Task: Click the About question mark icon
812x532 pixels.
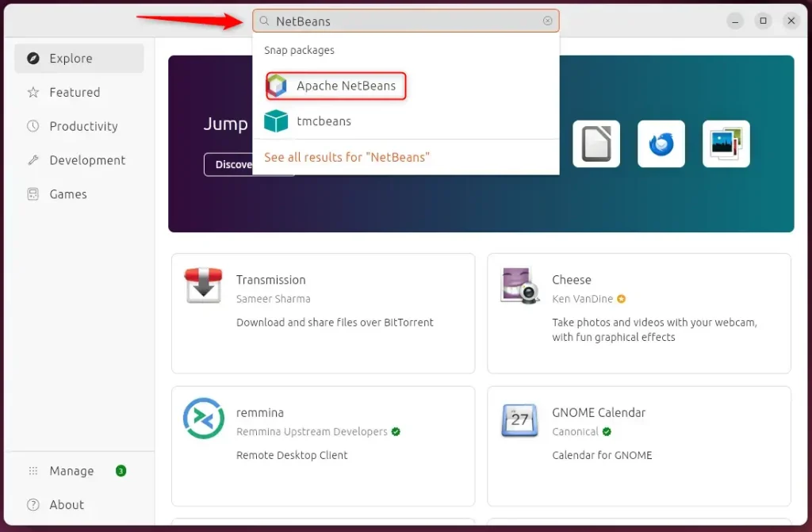Action: click(x=33, y=504)
